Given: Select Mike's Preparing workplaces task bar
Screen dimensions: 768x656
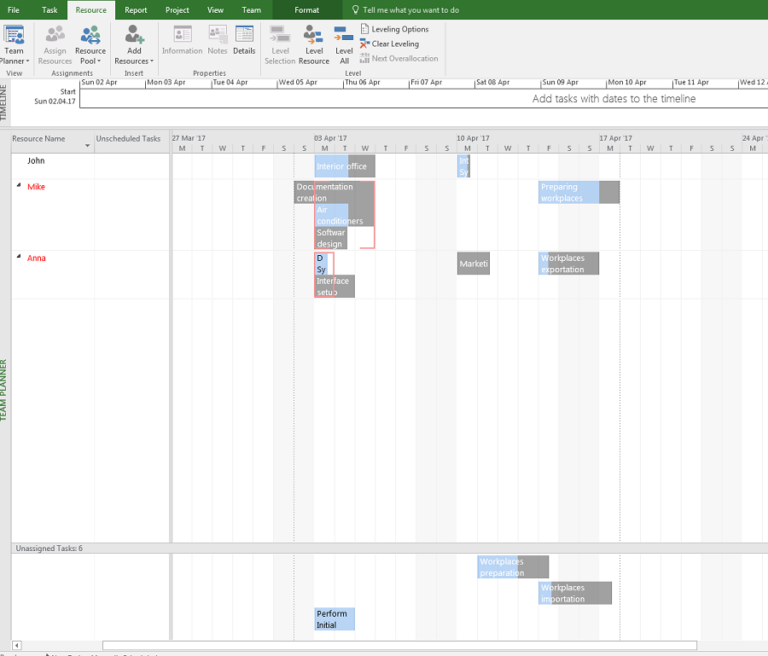Looking at the screenshot, I should [x=568, y=192].
